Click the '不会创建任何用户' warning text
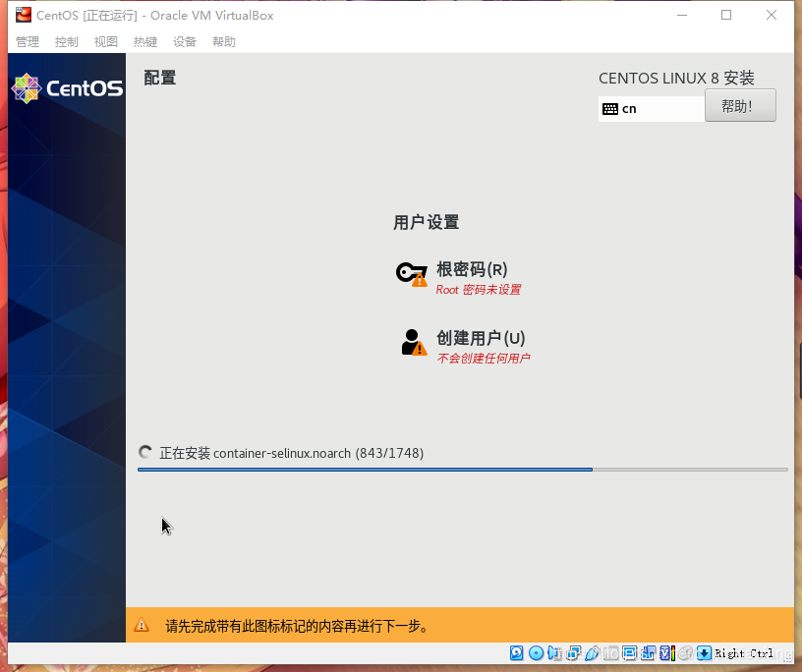The image size is (802, 672). 484,358
